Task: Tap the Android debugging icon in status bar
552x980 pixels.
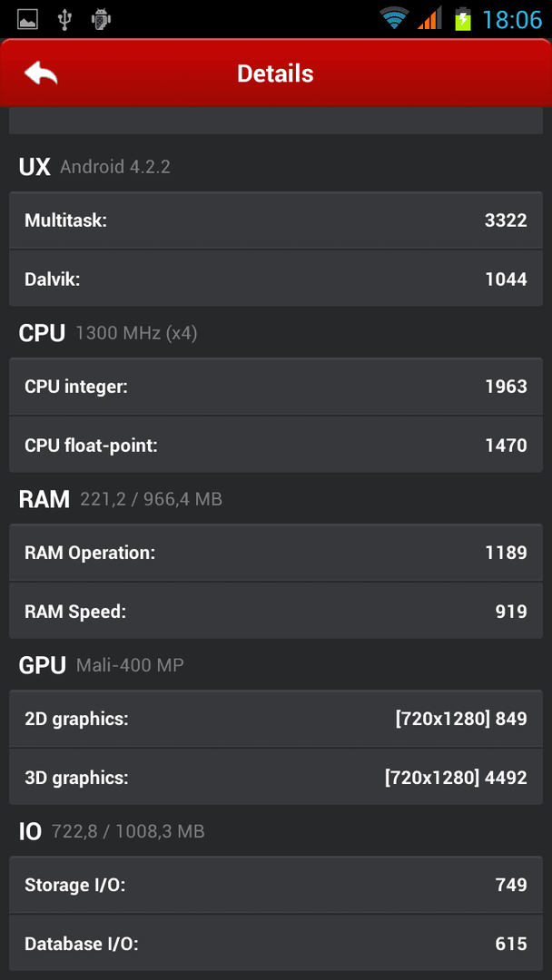Action: click(101, 19)
